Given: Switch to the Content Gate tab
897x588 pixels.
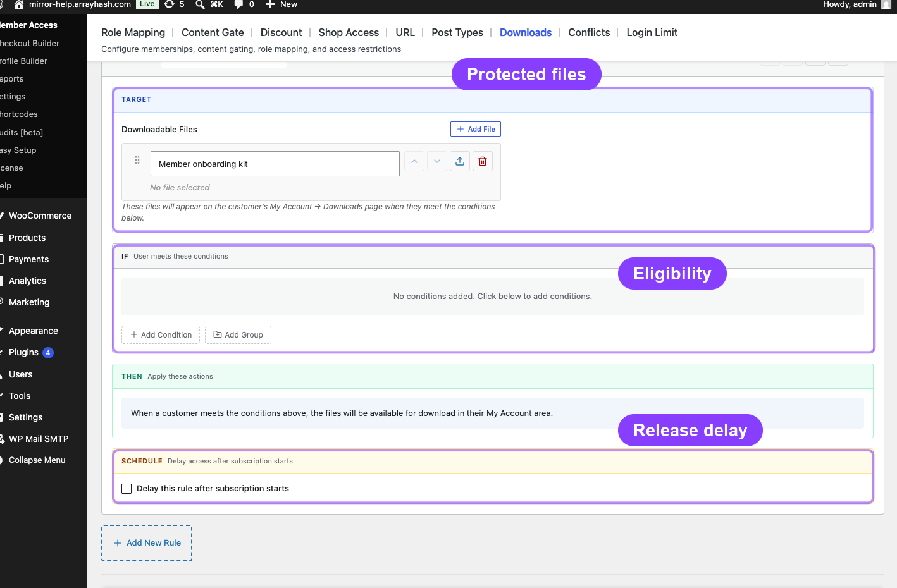Looking at the screenshot, I should 213,32.
